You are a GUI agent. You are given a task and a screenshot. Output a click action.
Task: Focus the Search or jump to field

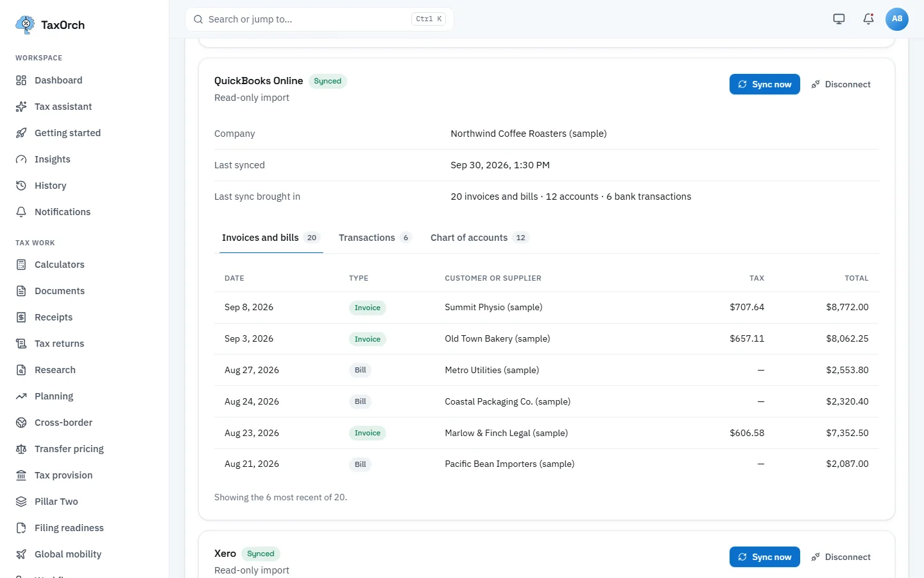pos(320,19)
